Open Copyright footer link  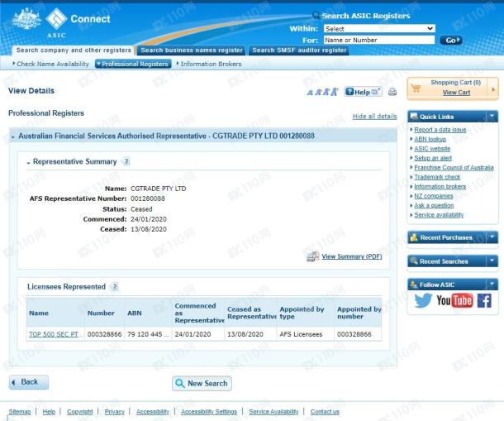79,412
